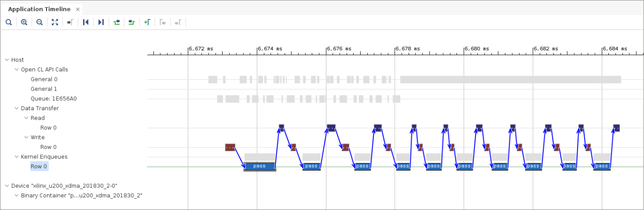Collapse the Host tree node
644x210 pixels.
(7, 60)
